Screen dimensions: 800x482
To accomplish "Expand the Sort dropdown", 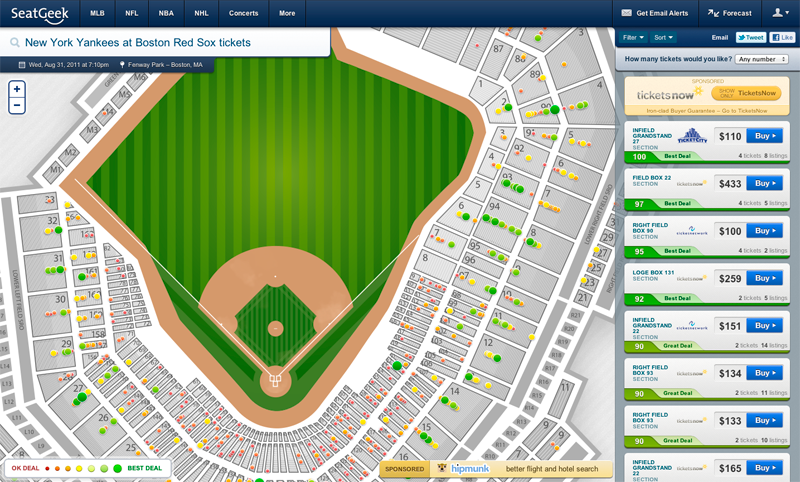I will tap(663, 37).
